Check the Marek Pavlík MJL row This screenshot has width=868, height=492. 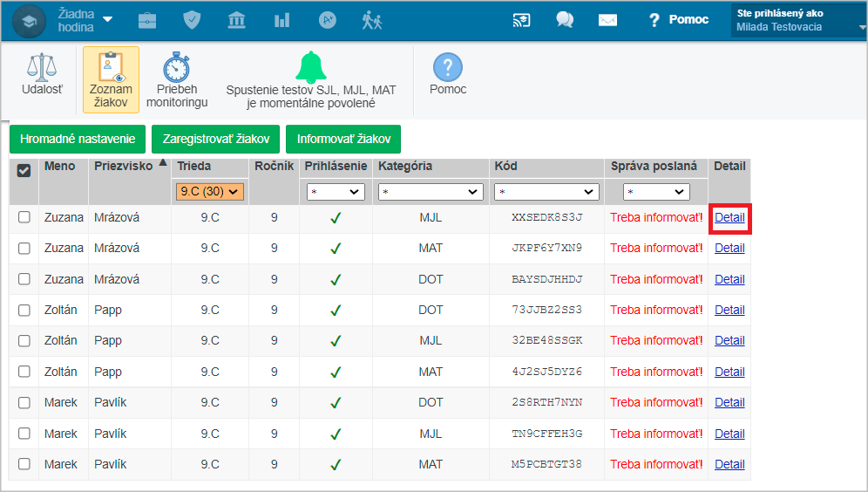point(24,434)
